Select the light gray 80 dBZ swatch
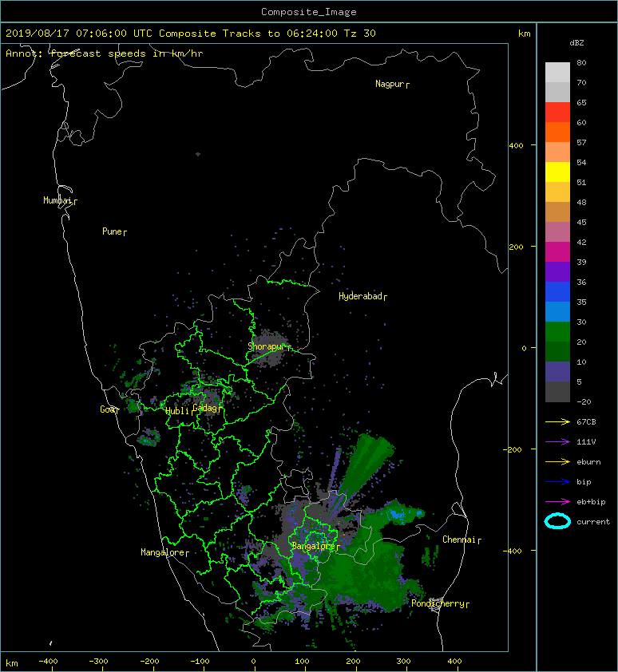The image size is (618, 672). click(x=557, y=72)
